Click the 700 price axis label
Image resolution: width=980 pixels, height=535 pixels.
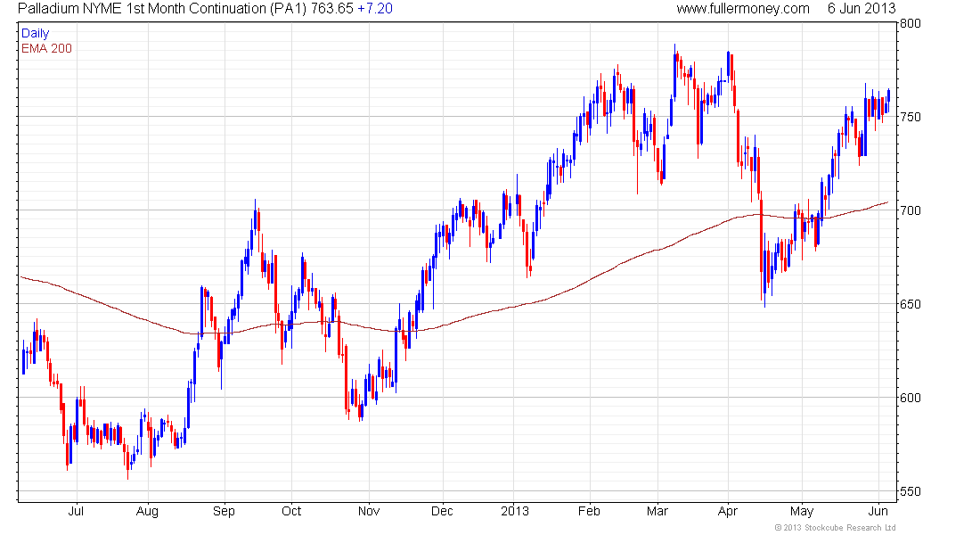[910, 210]
